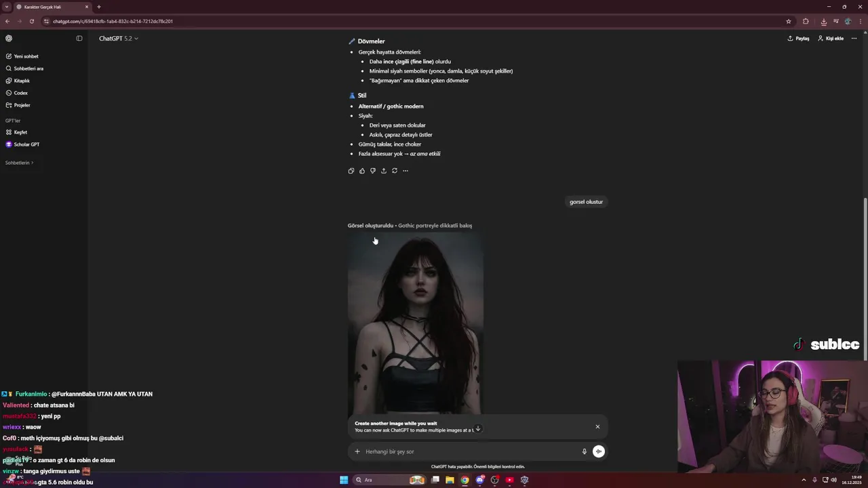Close the Karakter Gerçek Hali tab
This screenshot has height=488, width=868.
tap(87, 7)
